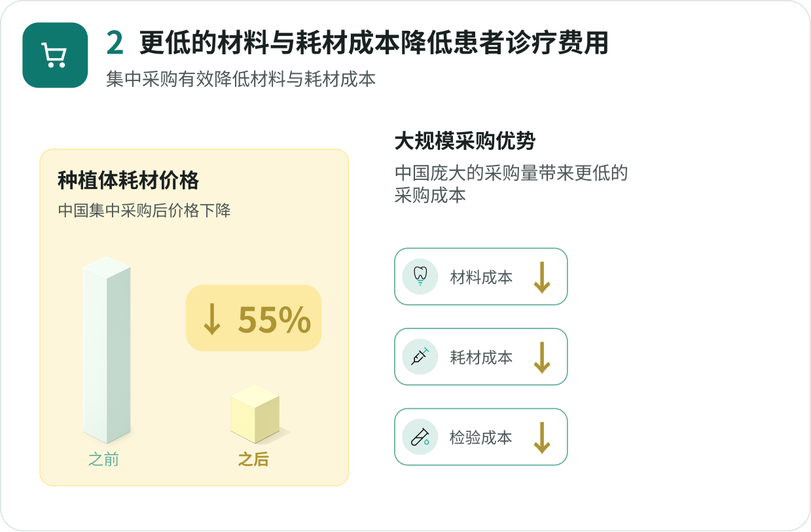Select the 耗材成本 card
This screenshot has width=811, height=532.
coord(481,357)
